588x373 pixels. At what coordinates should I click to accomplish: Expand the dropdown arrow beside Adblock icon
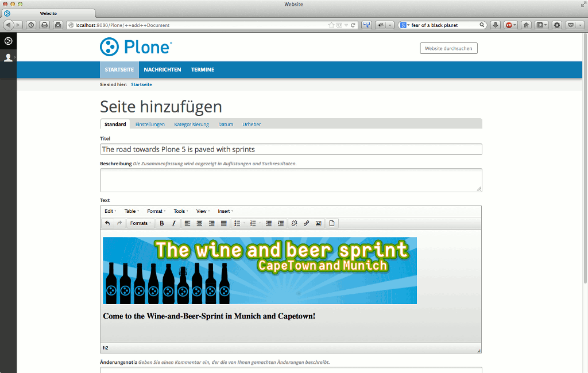pyautogui.click(x=515, y=25)
